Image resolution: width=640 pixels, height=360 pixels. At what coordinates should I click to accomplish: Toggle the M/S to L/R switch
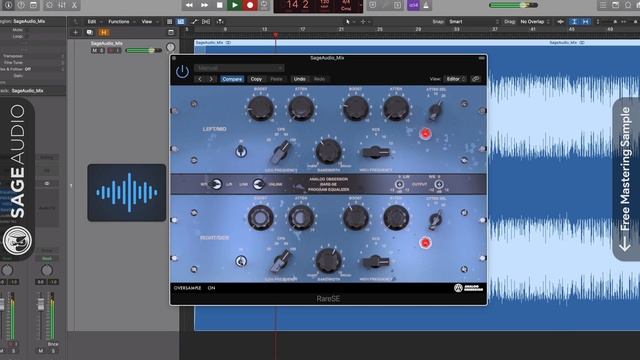(x=215, y=184)
